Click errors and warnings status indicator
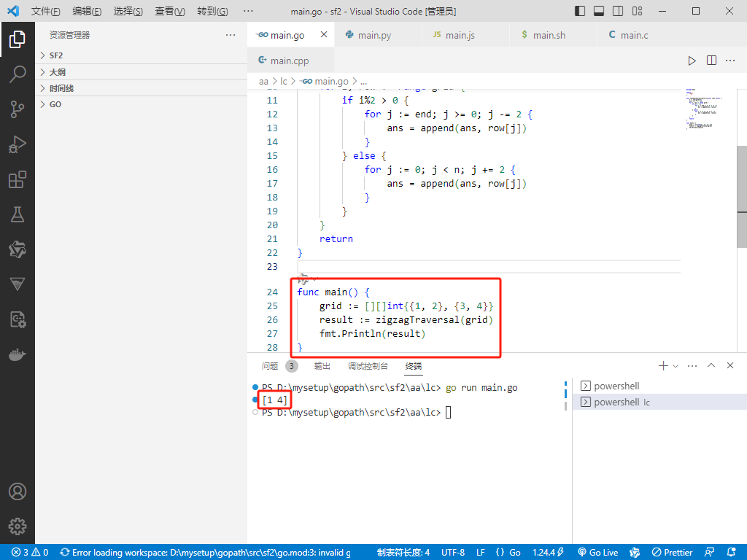The image size is (747, 560). (x=30, y=553)
